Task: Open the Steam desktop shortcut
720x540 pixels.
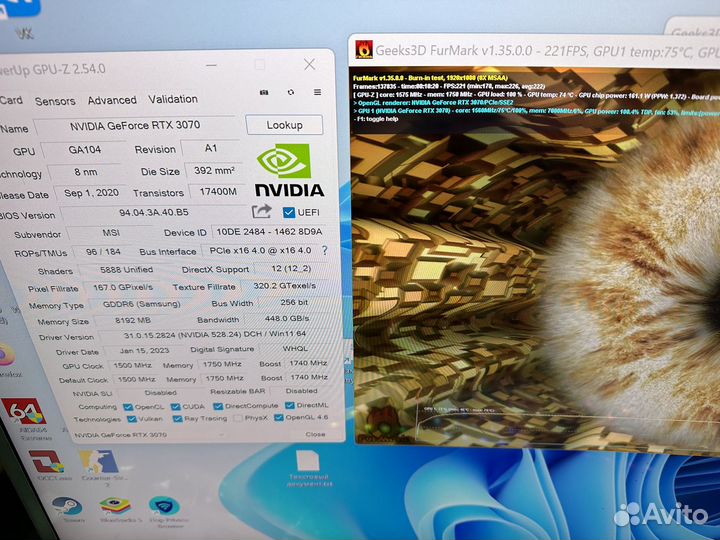Action: point(68,507)
